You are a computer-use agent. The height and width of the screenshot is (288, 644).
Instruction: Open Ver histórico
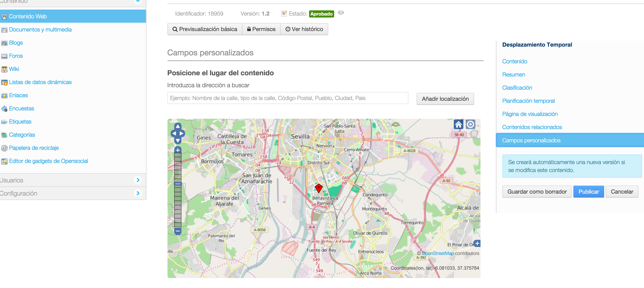point(304,29)
